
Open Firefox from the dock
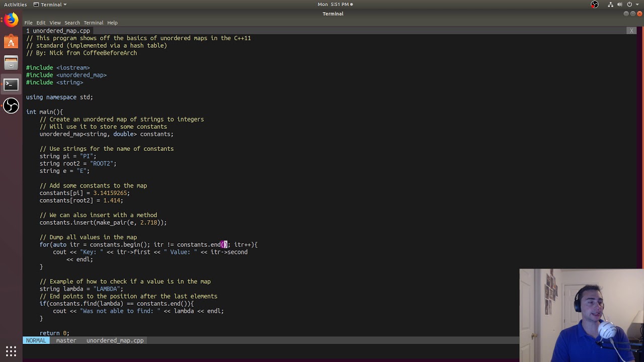pos(11,20)
